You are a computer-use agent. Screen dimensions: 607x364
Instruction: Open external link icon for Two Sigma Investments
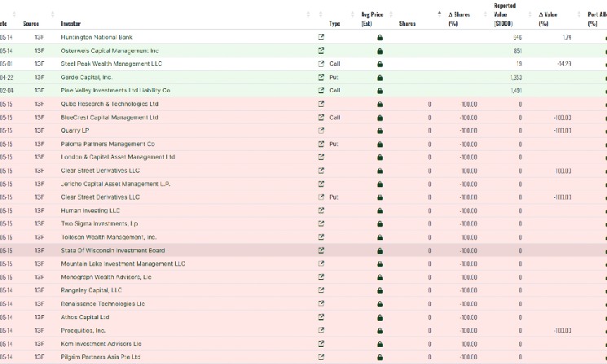(321, 224)
